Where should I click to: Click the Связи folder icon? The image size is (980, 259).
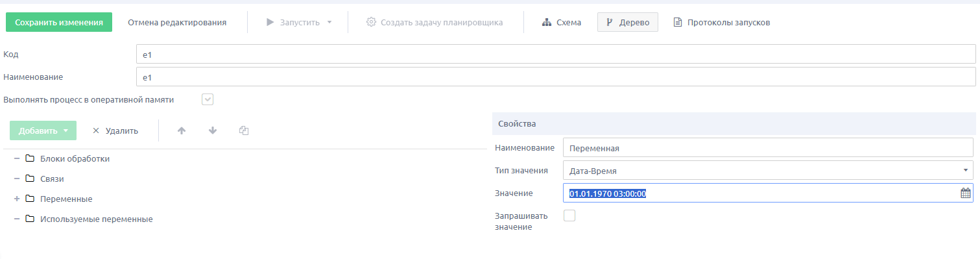coord(30,179)
